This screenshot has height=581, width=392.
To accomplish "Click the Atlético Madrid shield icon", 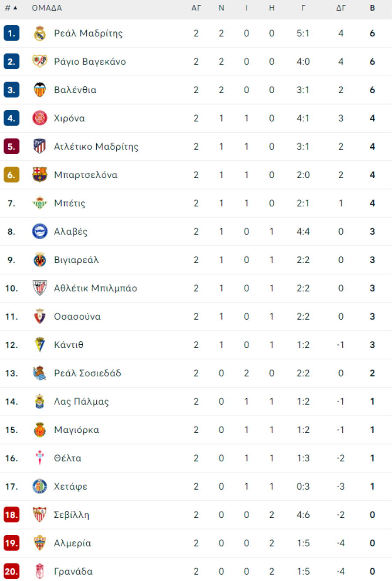I will (x=40, y=146).
